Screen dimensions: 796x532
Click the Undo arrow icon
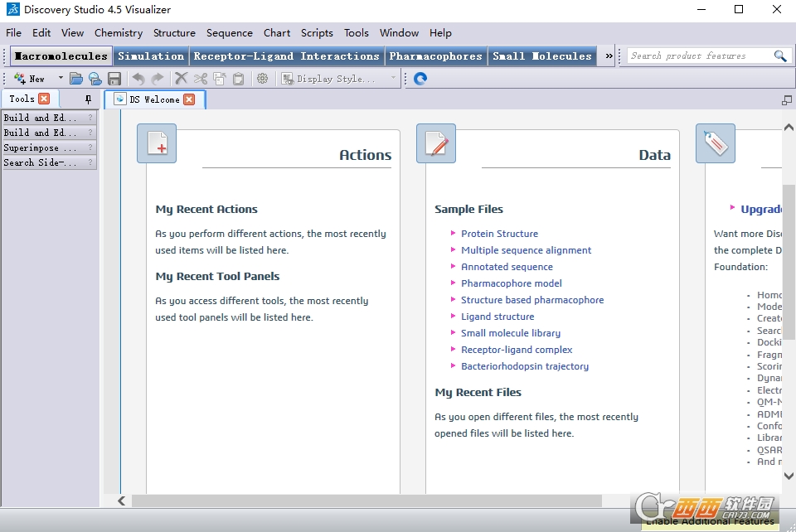(x=138, y=79)
